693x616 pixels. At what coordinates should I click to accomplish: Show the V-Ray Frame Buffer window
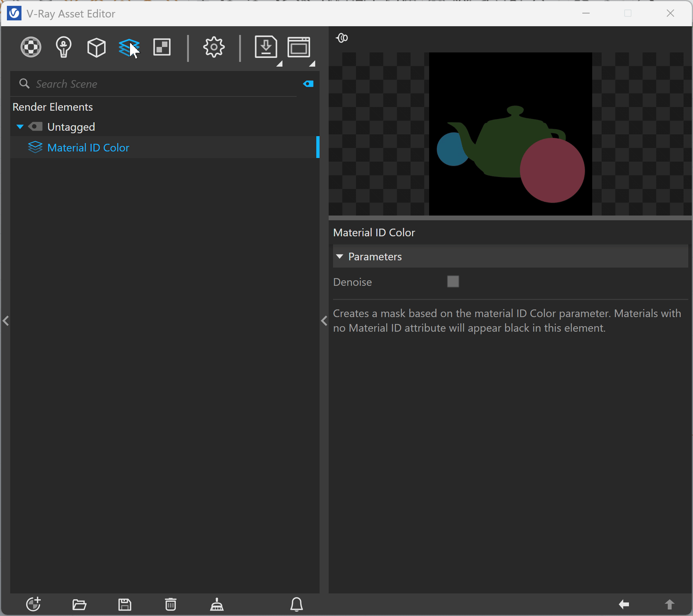299,47
